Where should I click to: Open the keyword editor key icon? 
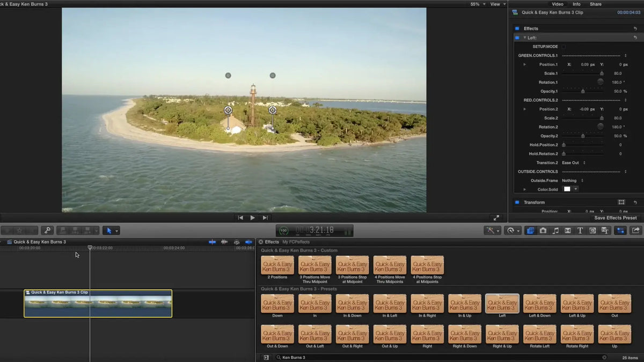pyautogui.click(x=47, y=231)
